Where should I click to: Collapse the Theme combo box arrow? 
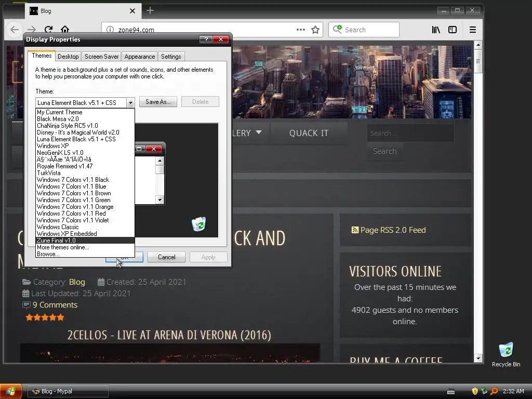[x=130, y=102]
